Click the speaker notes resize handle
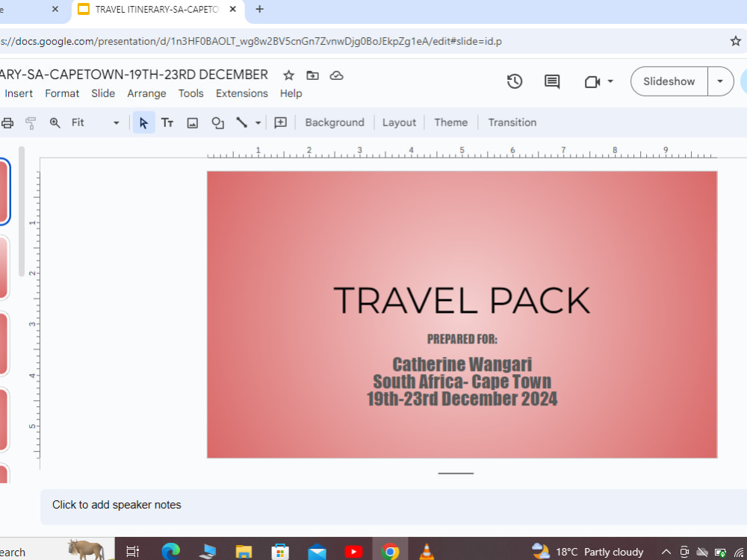 tap(456, 473)
